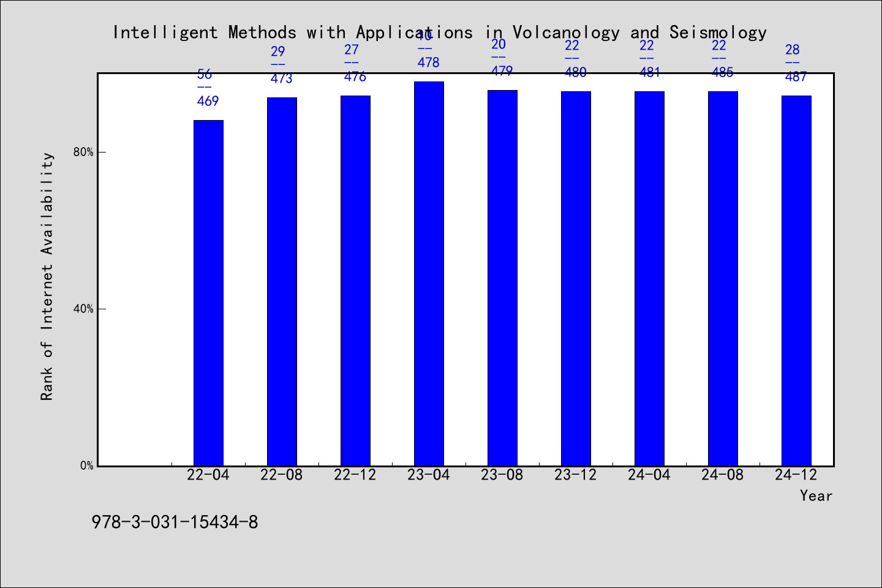The height and width of the screenshot is (588, 882).
Task: Click the 23-04 x-axis label
Action: pyautogui.click(x=429, y=475)
